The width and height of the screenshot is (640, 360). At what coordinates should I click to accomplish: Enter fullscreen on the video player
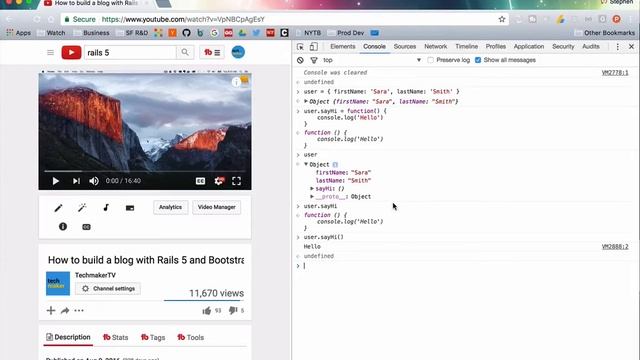(x=236, y=181)
